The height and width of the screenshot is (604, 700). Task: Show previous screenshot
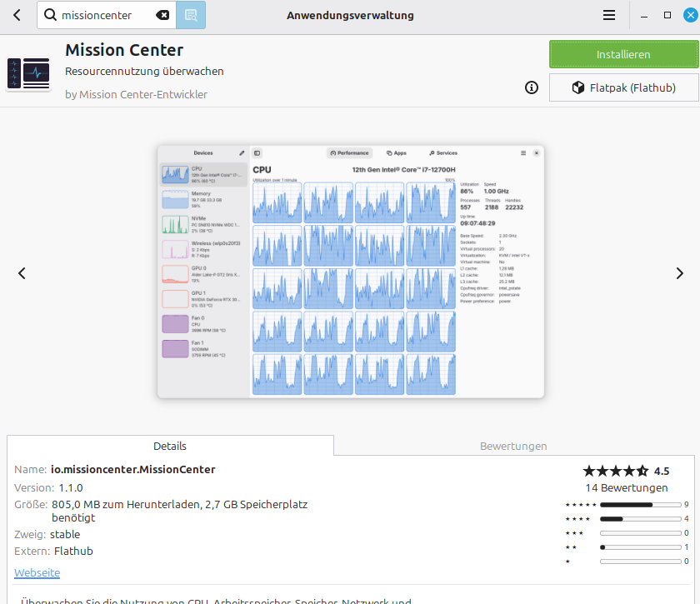click(x=22, y=273)
